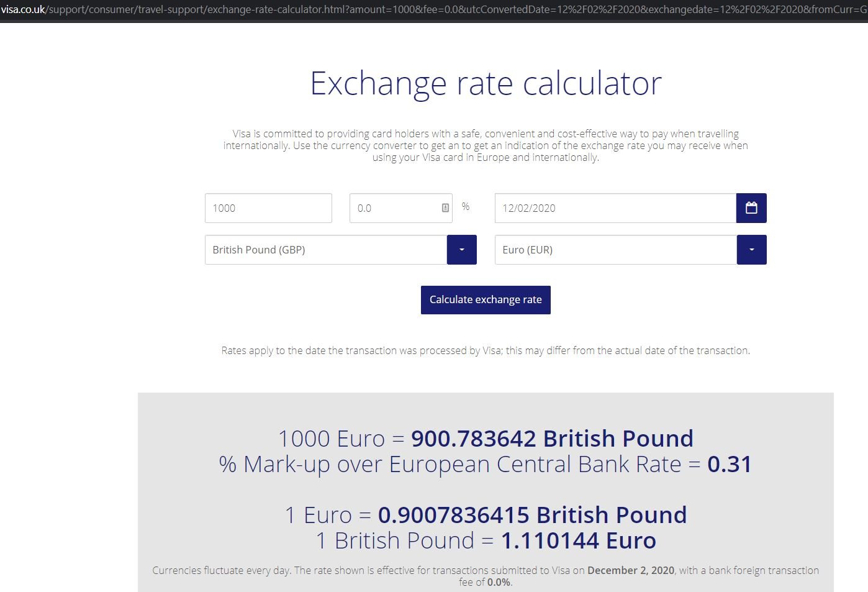Open the British Pound (GBP) currency selector
Image resolution: width=868 pixels, height=592 pixels.
[326, 250]
